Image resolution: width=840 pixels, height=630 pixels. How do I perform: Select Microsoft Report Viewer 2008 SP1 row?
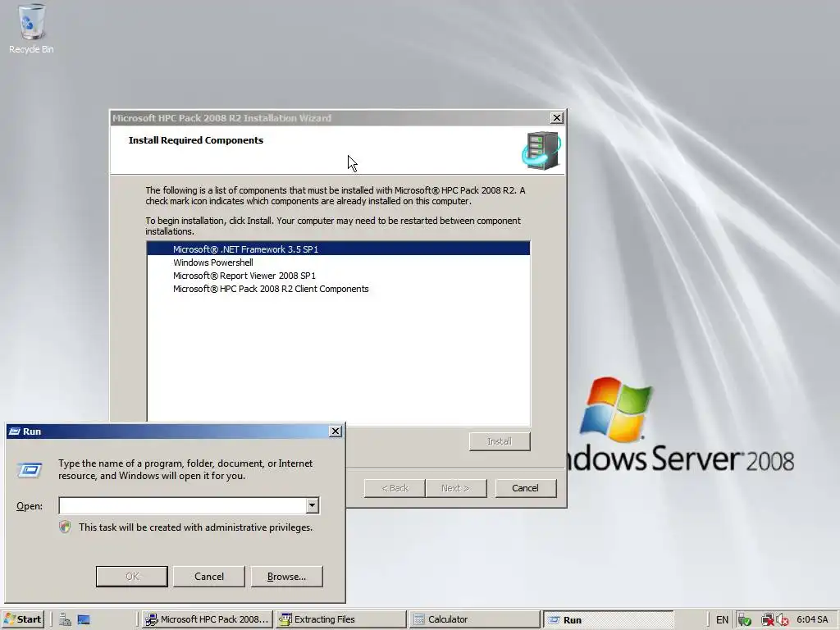338,276
